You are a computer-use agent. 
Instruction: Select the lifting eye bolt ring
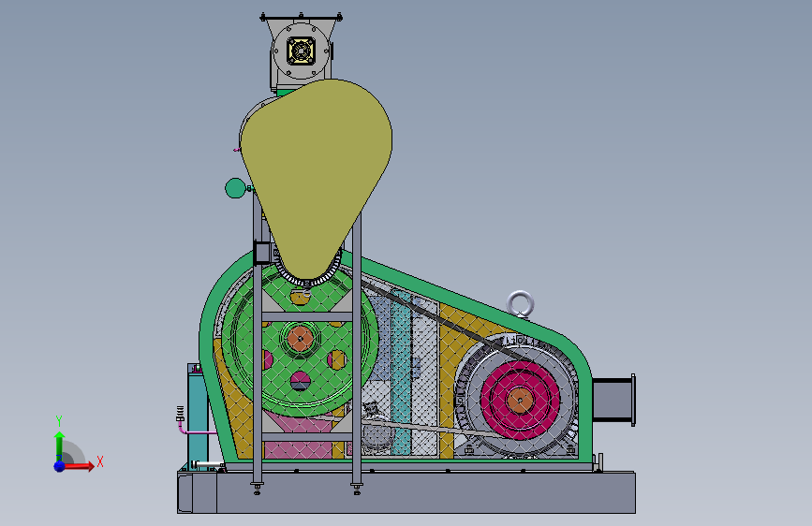click(521, 303)
